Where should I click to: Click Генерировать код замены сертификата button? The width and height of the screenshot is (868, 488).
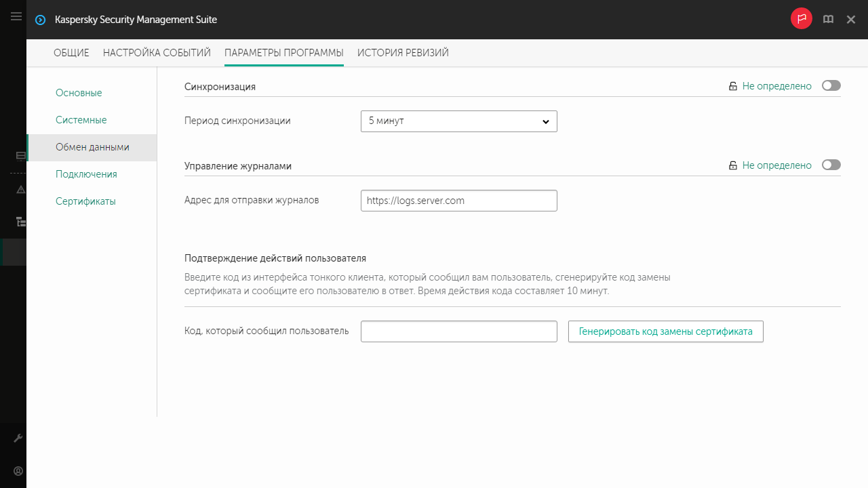click(665, 331)
